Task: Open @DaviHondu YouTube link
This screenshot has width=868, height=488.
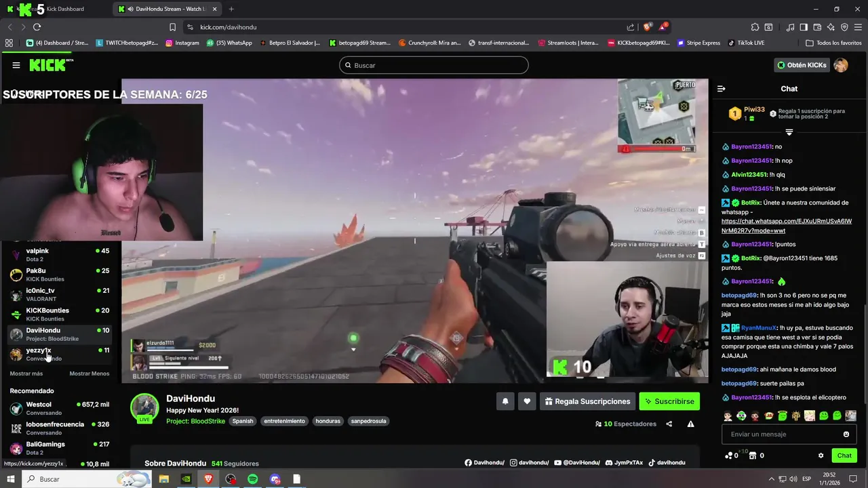Action: 577,463
